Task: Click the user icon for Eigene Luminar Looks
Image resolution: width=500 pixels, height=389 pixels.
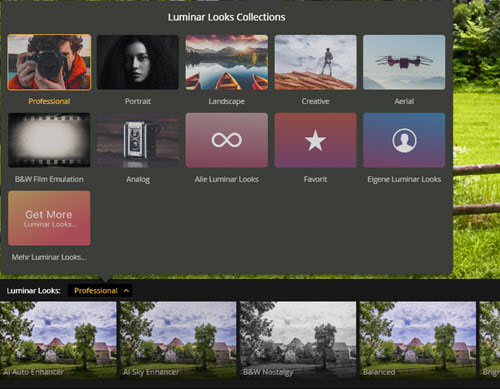Action: pyautogui.click(x=404, y=140)
